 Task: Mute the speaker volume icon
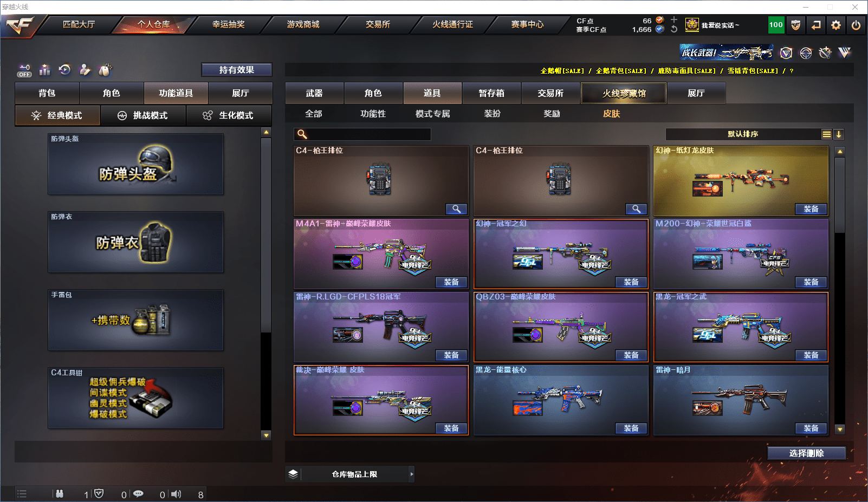[176, 494]
